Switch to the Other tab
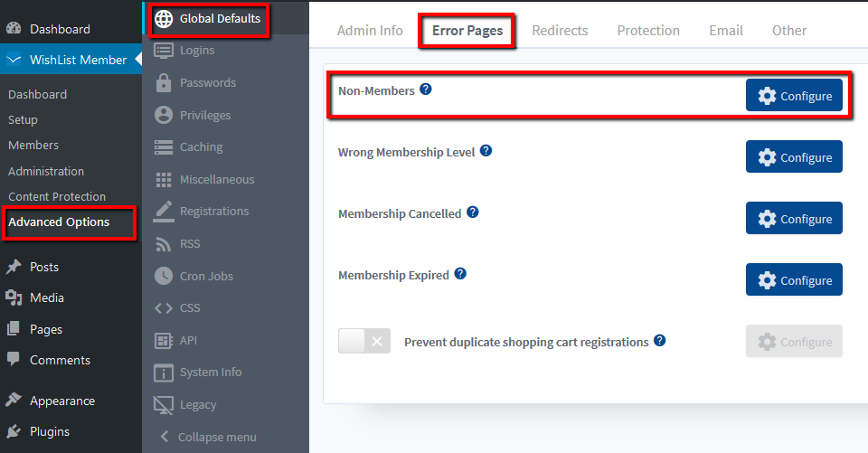 [789, 31]
